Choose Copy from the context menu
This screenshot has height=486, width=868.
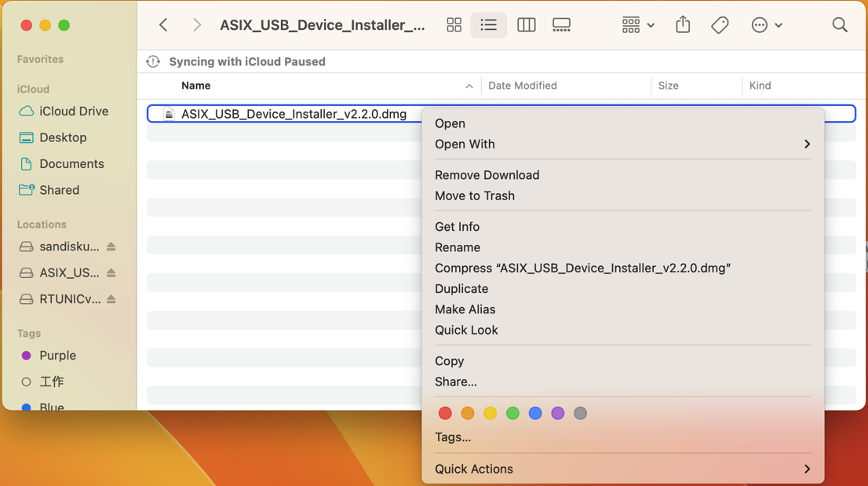[623, 361]
